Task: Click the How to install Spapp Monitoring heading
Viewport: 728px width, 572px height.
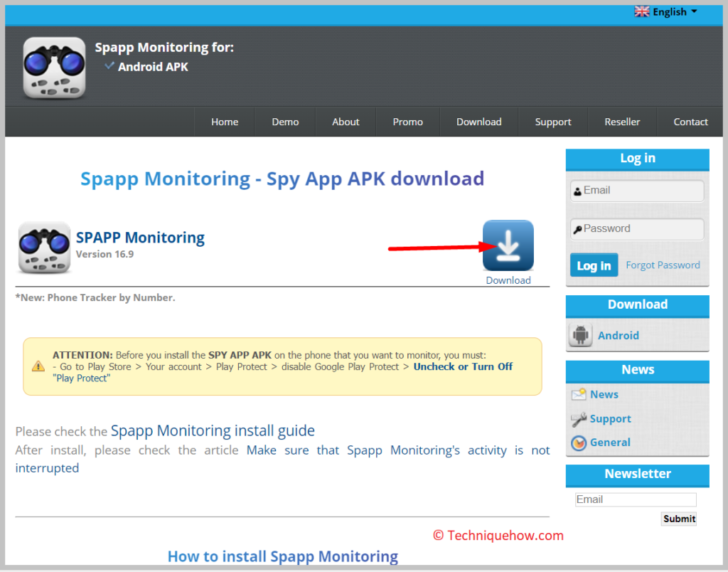Action: [283, 556]
